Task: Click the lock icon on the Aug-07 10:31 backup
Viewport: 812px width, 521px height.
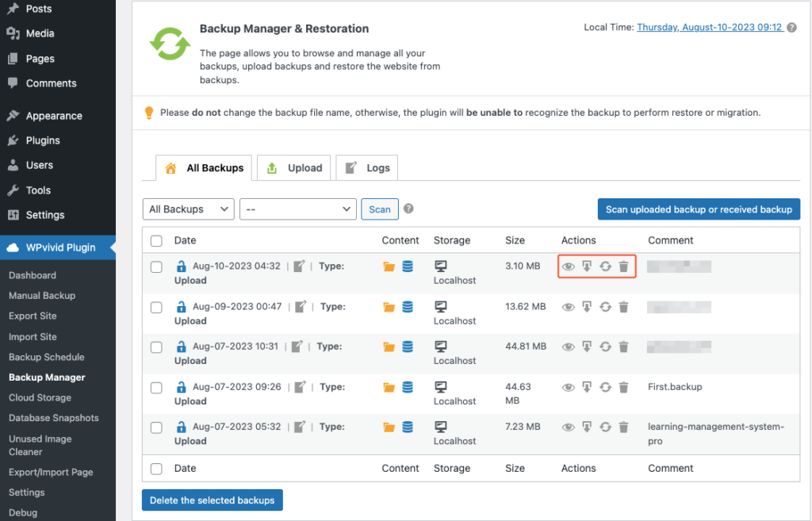Action: 181,347
